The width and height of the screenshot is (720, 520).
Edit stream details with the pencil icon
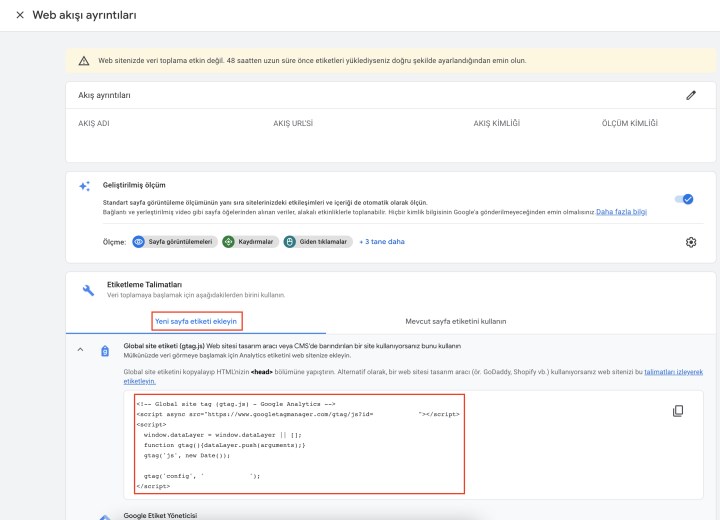coord(691,95)
